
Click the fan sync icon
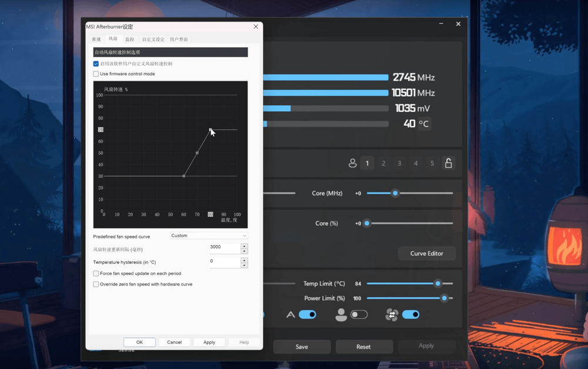[392, 315]
